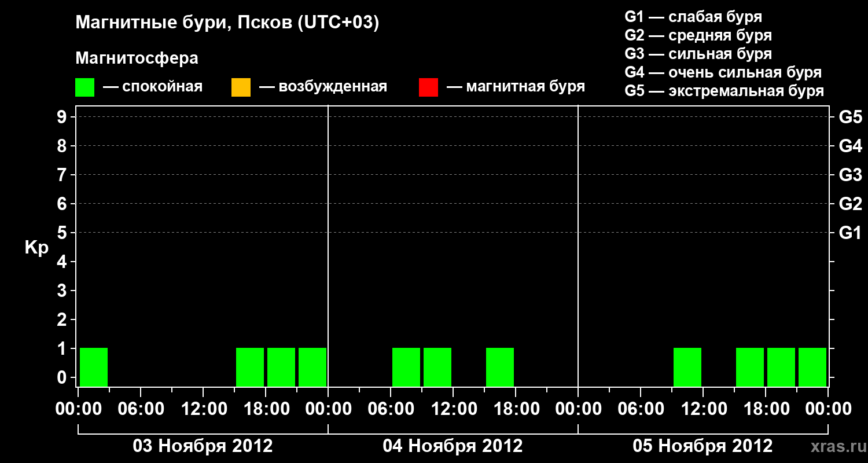Click the 'Магнитосфера' legend heading
The image size is (868, 463).
coord(137,58)
